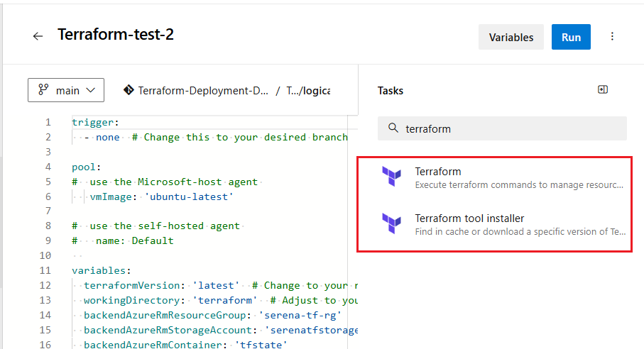Screen dimensions: 644x349
Task: Place cursor on line 6 vmImage ubuntu-latest
Action: 161,197
